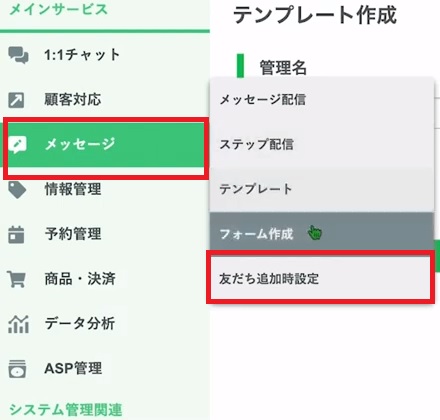
Task: Click the 顧客対応 arrow icon
Action: 16,100
